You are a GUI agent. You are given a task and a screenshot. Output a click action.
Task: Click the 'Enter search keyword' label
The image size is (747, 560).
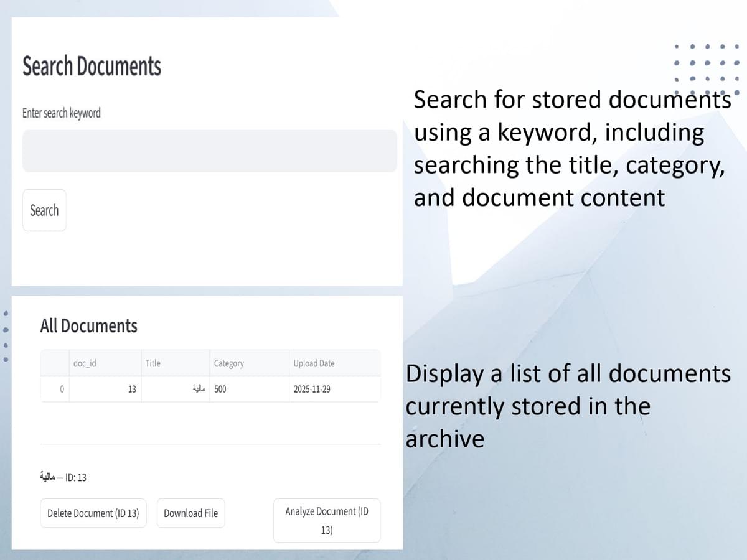coord(61,113)
